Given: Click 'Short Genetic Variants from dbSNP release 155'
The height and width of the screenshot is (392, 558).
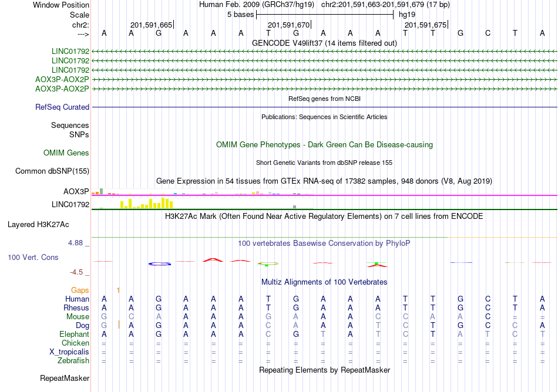Looking at the screenshot, I should point(324,163).
